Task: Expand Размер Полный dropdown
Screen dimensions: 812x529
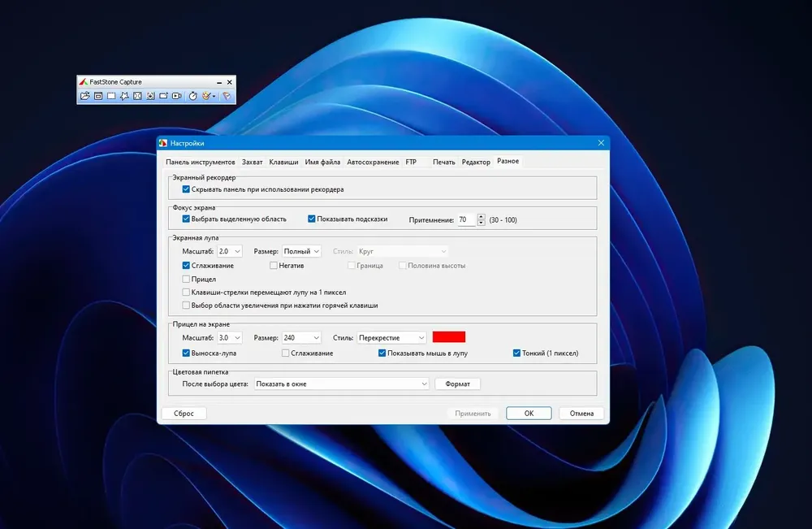Action: 301,251
